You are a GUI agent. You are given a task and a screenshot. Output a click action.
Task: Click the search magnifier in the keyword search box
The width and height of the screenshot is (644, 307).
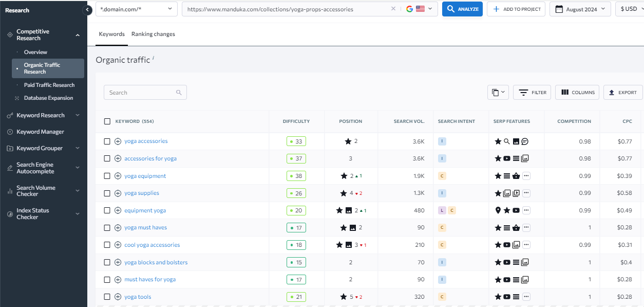coord(179,93)
